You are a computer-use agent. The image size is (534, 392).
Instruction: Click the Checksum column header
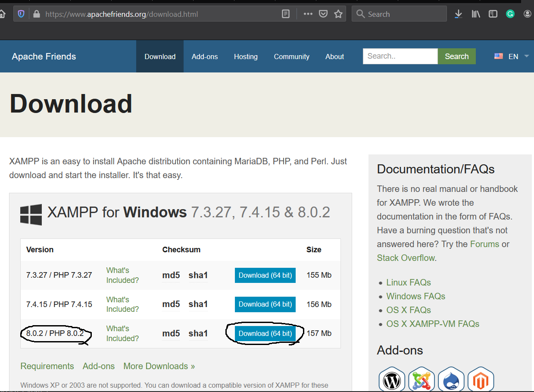pos(181,250)
